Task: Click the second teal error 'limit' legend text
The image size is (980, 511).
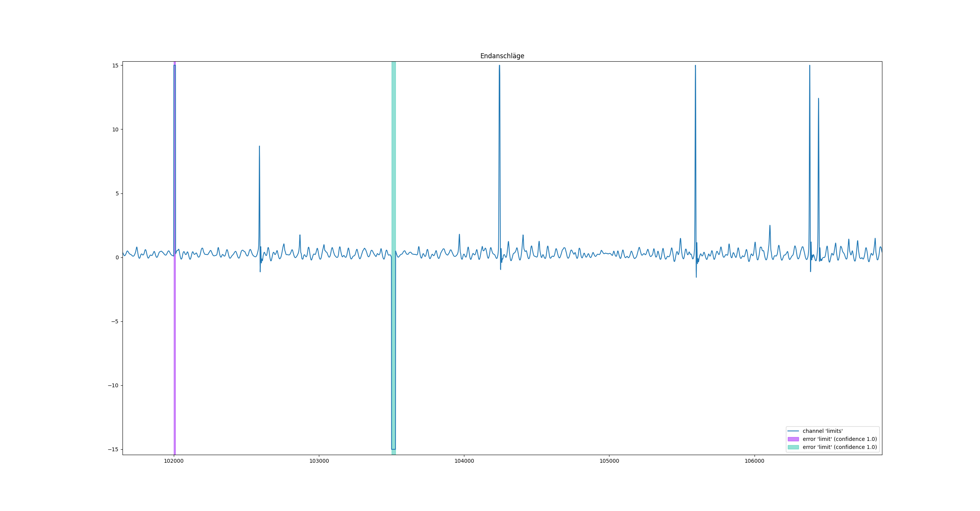Action: (840, 447)
